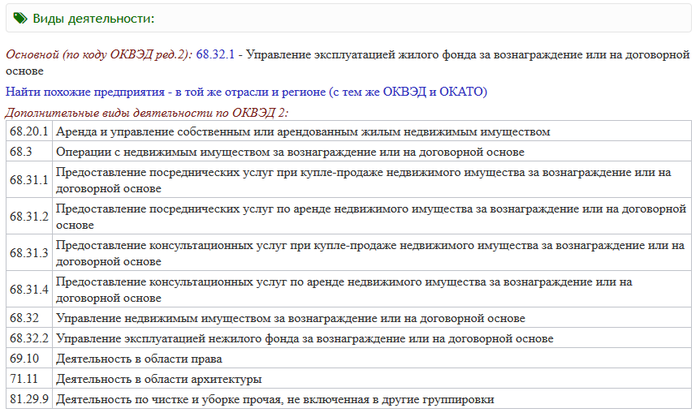Image resolution: width=700 pixels, height=417 pixels.
Task: Select code cell 68.31.2 in the table
Action: tap(29, 216)
